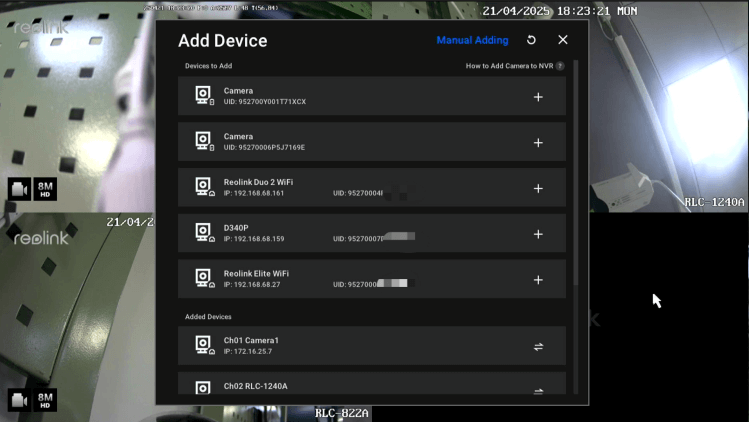The width and height of the screenshot is (749, 422).
Task: Open How to Add Camera to NVR help
Action: (x=509, y=66)
